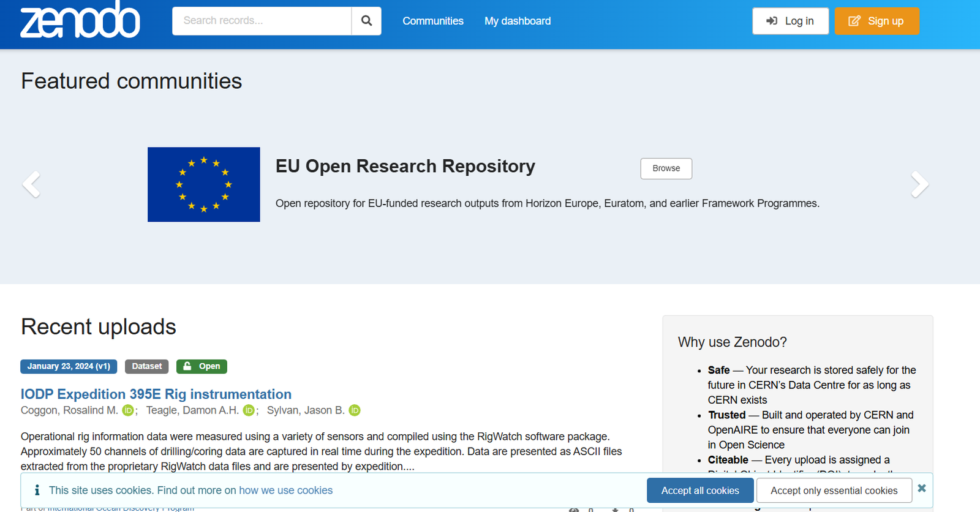Open IODP Expedition 395E Rig instrumentation record
The height and width of the screenshot is (512, 980).
[x=156, y=394]
